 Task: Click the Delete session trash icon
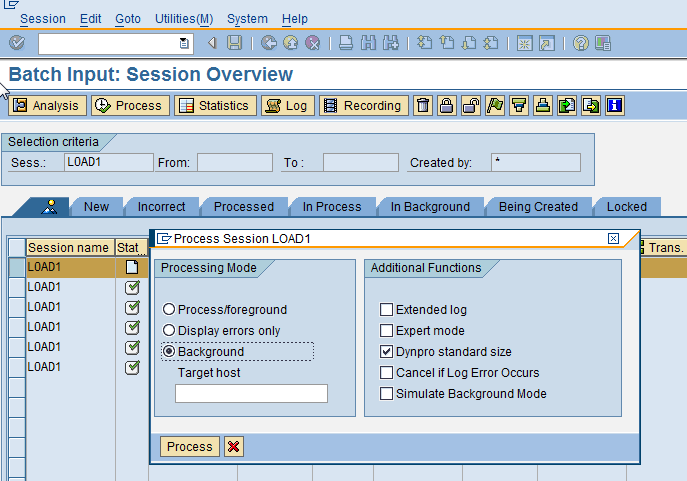pos(423,105)
